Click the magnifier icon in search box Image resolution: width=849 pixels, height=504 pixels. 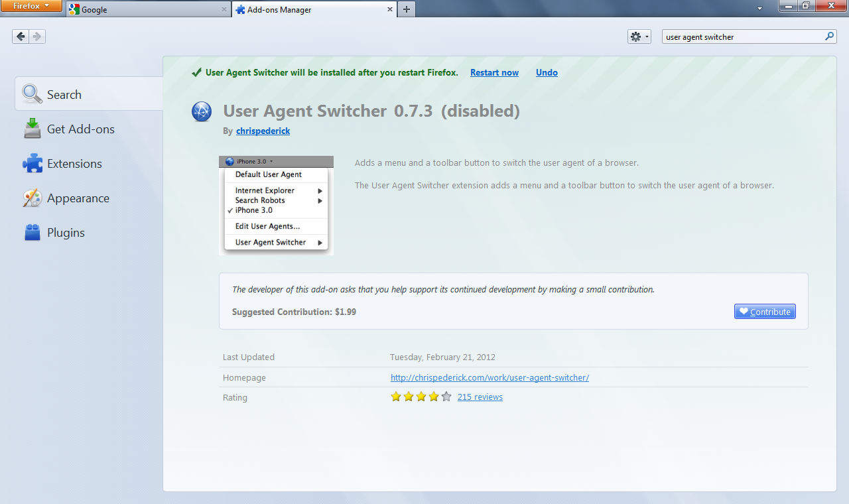pyautogui.click(x=830, y=36)
